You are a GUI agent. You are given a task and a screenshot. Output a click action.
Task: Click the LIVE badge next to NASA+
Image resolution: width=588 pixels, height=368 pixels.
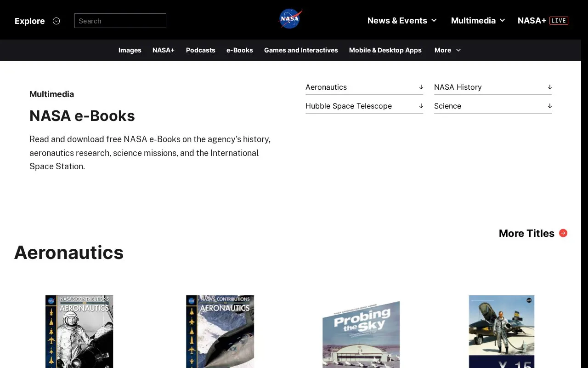pyautogui.click(x=559, y=21)
